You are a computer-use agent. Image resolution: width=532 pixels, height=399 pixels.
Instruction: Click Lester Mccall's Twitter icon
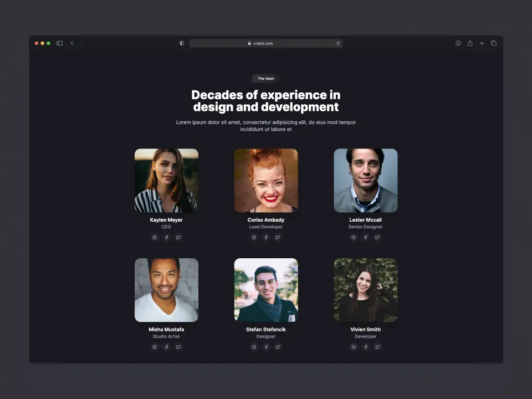coord(377,237)
